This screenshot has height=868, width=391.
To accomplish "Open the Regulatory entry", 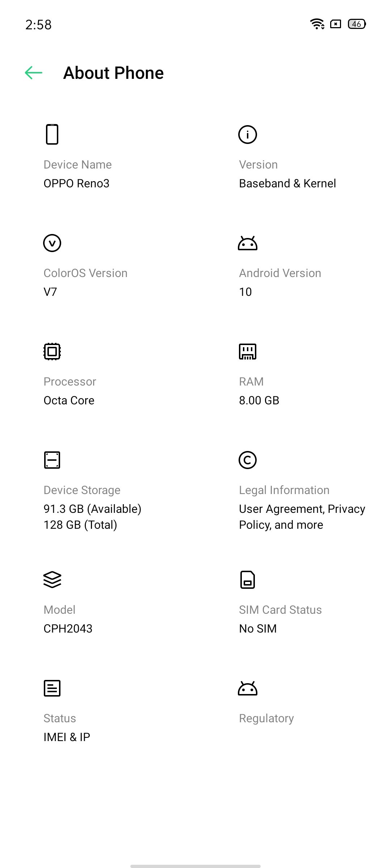I will click(266, 718).
